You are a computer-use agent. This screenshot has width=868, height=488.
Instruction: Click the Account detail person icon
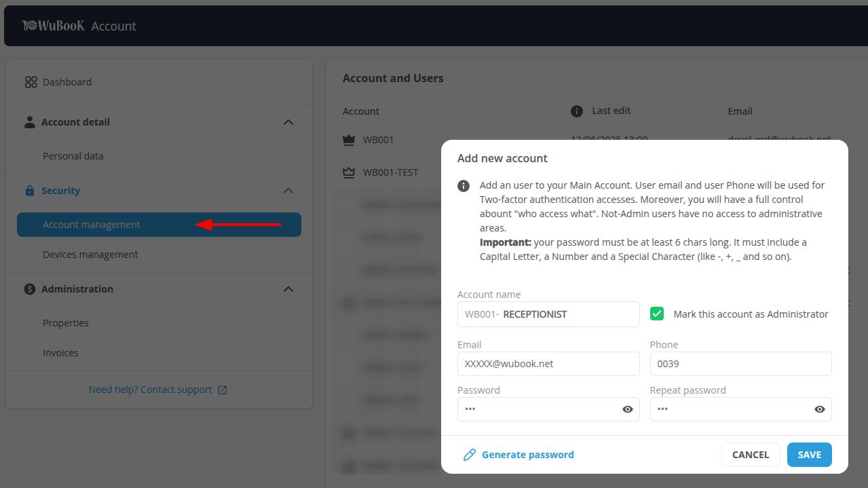[30, 122]
